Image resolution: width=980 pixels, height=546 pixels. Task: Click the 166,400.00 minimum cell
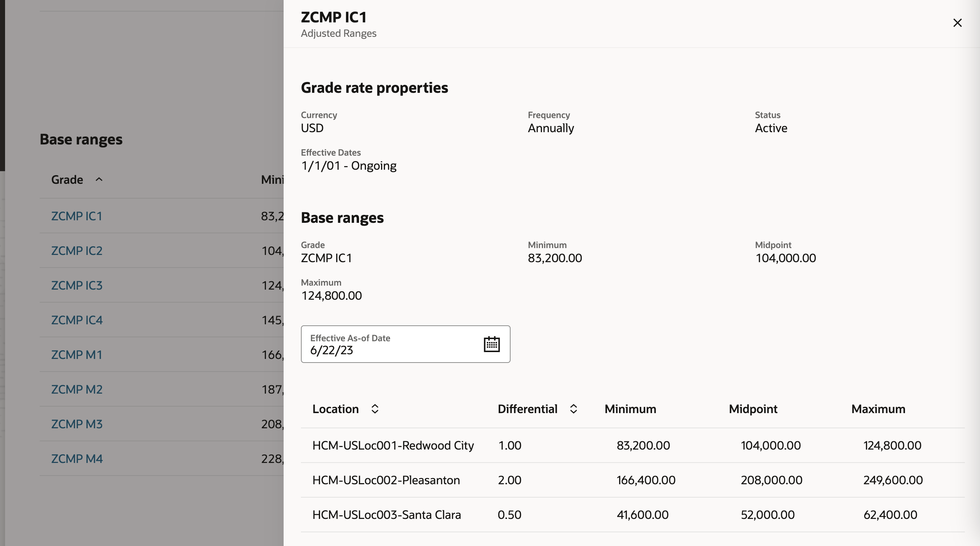coord(646,480)
